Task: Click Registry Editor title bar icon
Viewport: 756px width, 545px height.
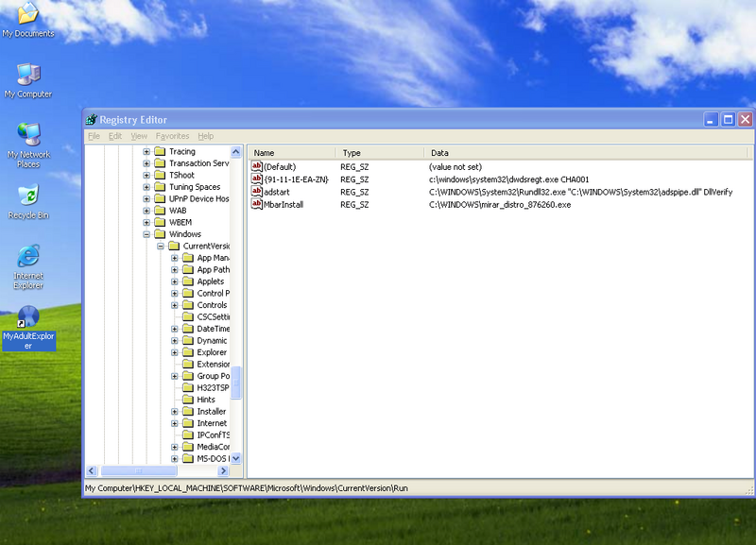Action: pyautogui.click(x=91, y=120)
